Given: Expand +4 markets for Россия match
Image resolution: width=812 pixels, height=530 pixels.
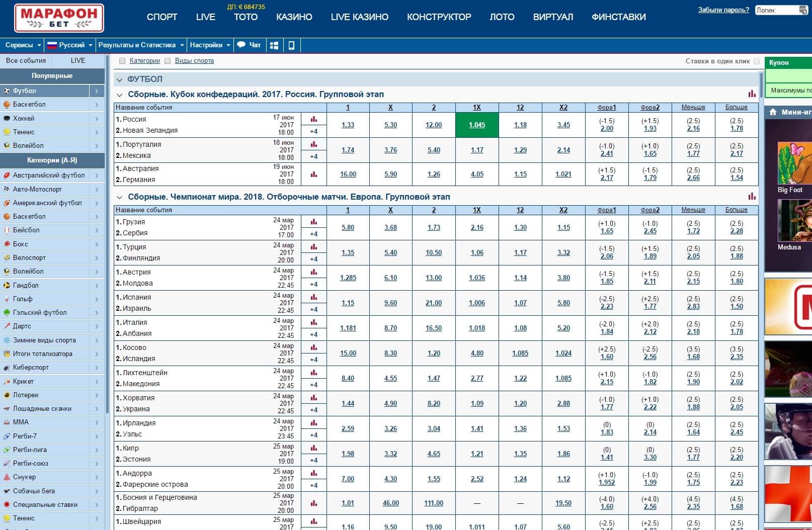Looking at the screenshot, I should click(314, 131).
